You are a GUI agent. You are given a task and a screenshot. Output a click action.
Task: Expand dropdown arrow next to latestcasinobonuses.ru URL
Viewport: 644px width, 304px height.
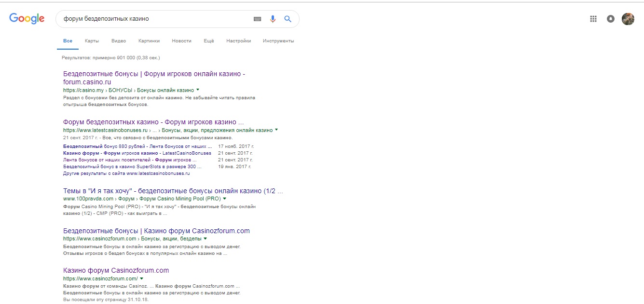276,130
